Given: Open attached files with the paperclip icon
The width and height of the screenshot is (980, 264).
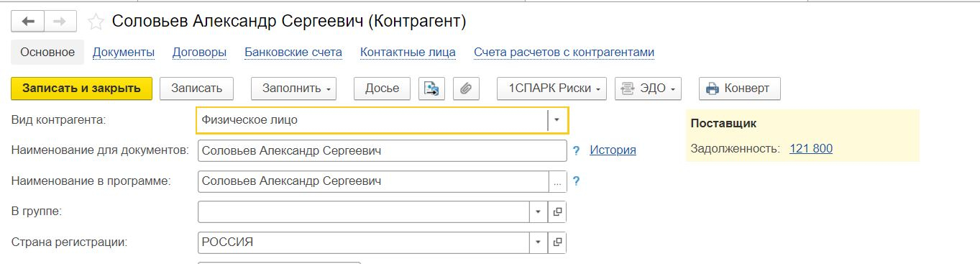Looking at the screenshot, I should coord(466,88).
